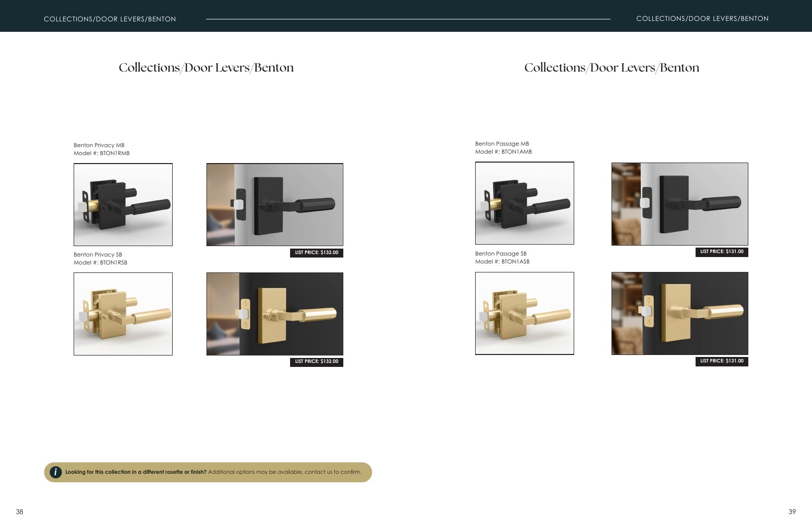Click the left page title heading

pos(206,68)
